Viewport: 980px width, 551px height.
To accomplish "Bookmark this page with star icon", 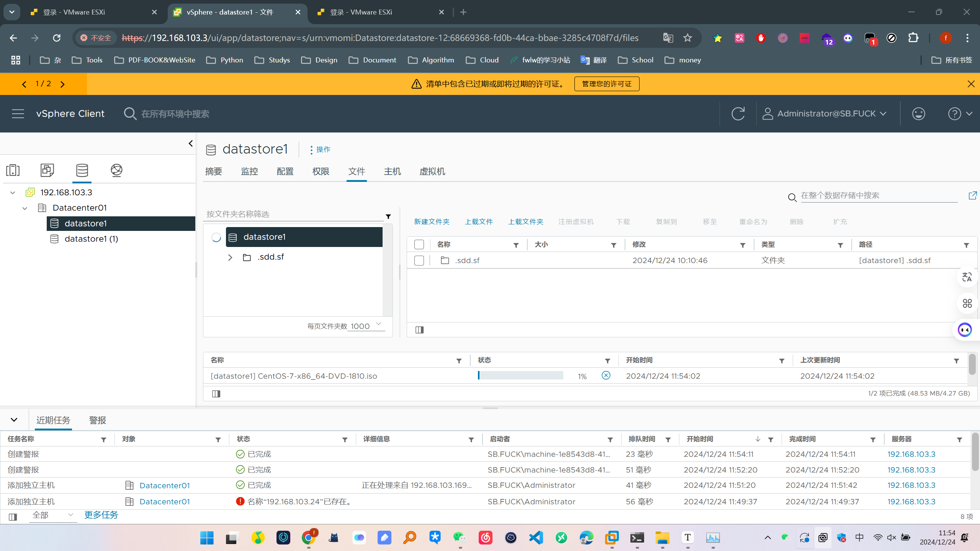I will coord(688,38).
